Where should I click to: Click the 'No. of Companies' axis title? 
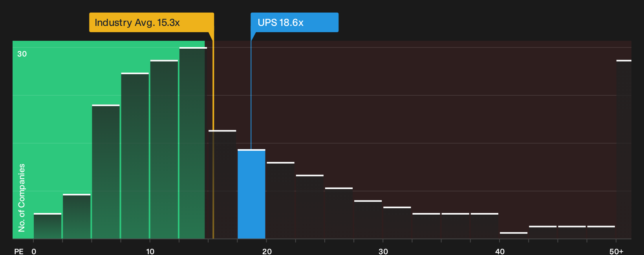click(22, 198)
